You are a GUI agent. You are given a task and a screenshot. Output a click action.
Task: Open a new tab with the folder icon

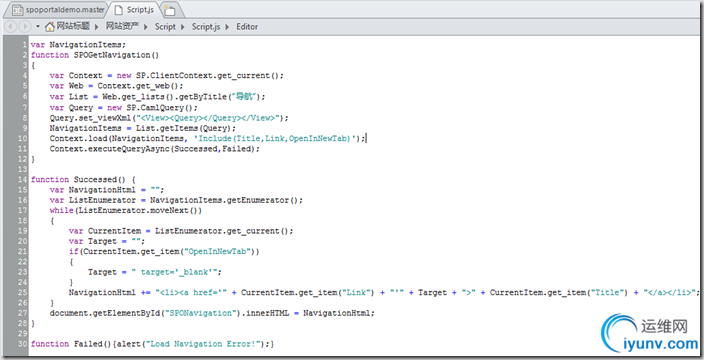point(170,10)
